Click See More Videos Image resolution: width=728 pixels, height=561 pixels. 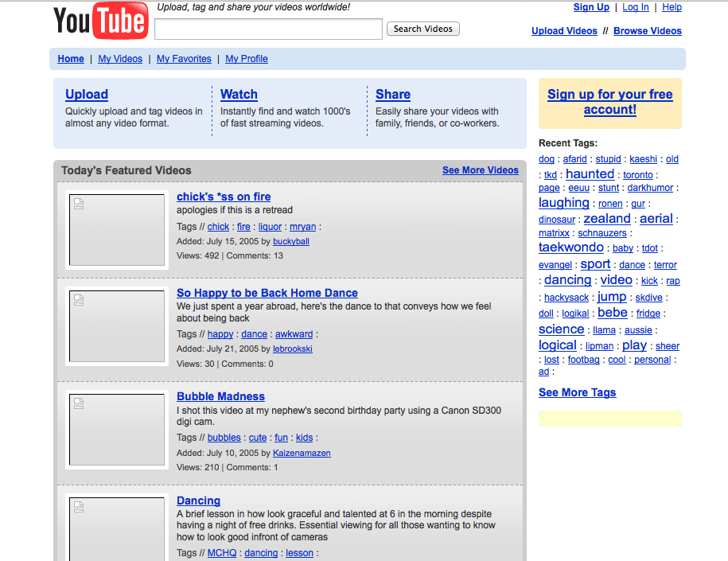(480, 169)
